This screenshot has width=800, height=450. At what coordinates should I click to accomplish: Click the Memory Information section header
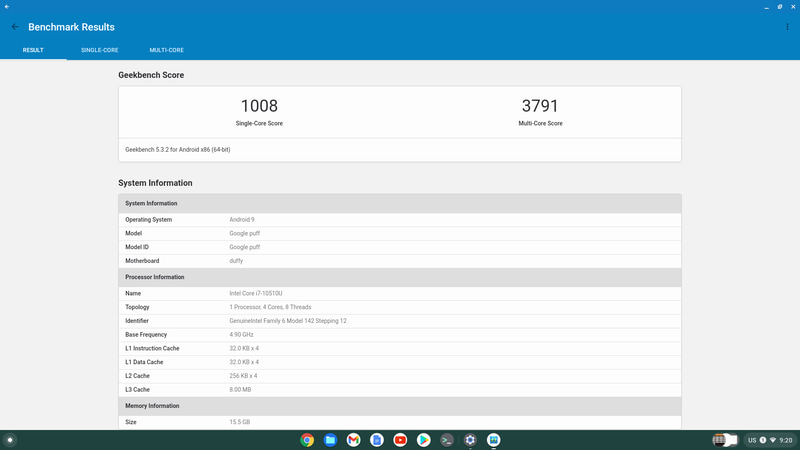pos(399,406)
